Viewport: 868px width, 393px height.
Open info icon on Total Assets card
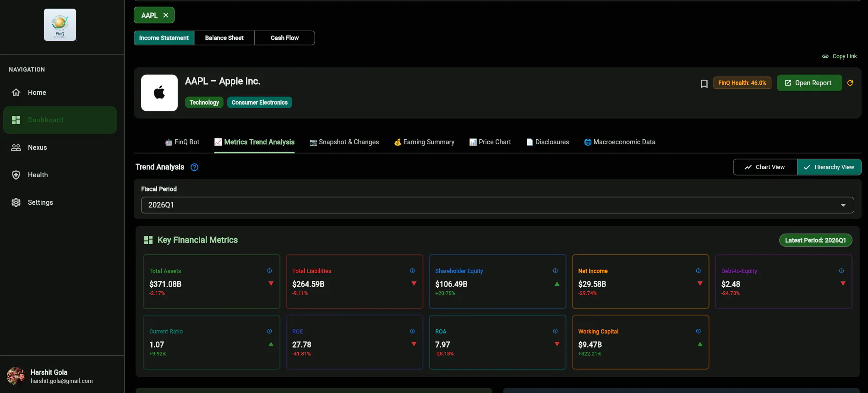[x=269, y=271]
